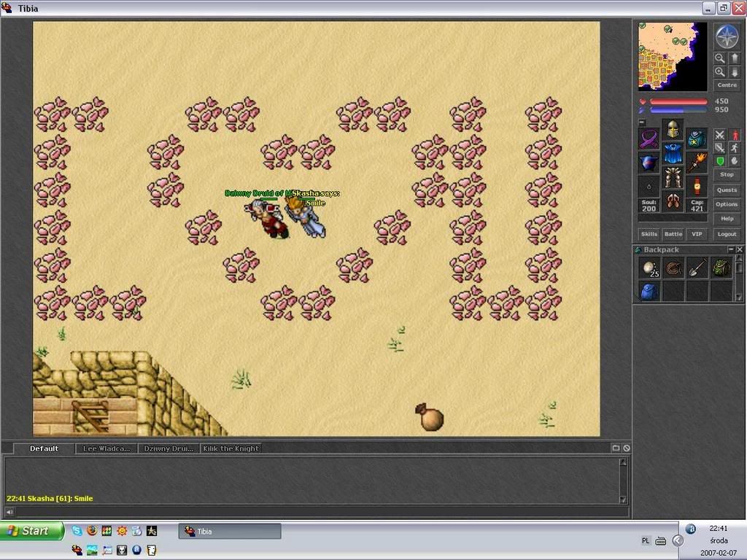
Task: Select the sandals boots slot
Action: click(673, 201)
